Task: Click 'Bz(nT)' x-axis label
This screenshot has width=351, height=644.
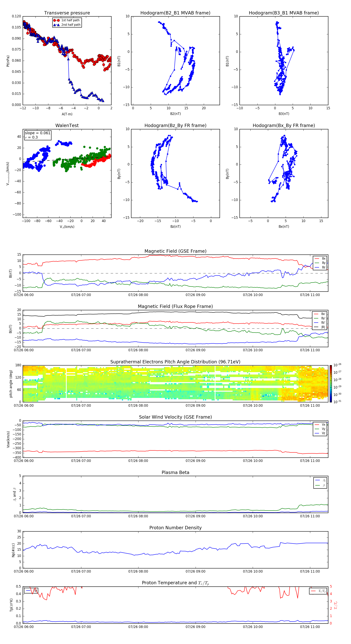Action: [x=175, y=227]
